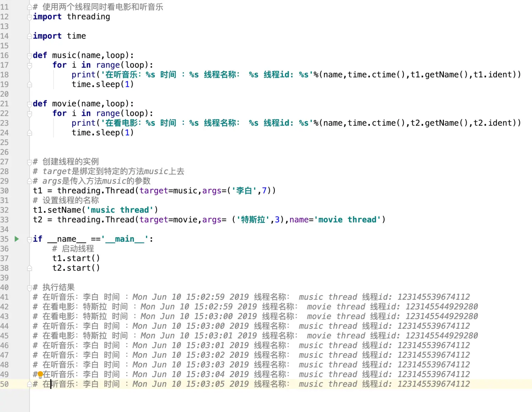Click the '李白' string argument on line 30
The image size is (532, 412).
(244, 191)
